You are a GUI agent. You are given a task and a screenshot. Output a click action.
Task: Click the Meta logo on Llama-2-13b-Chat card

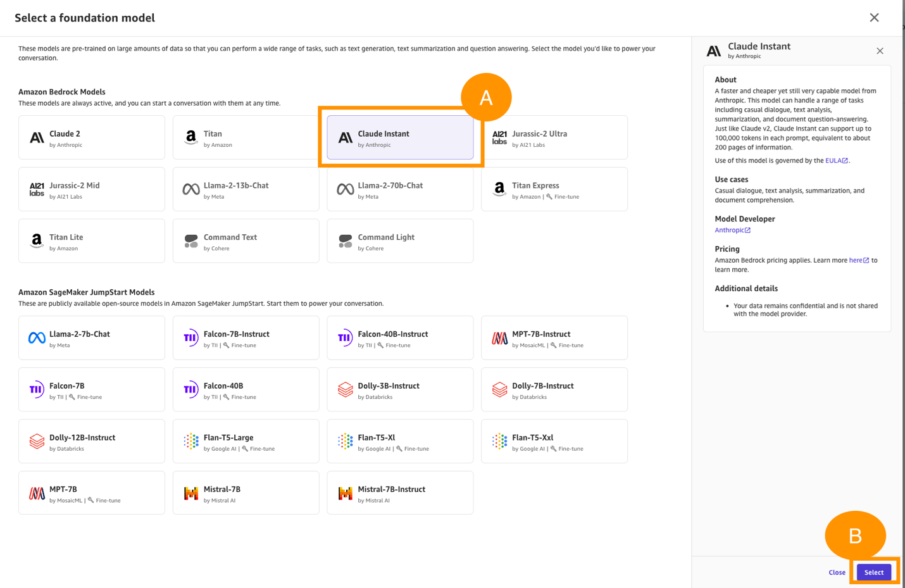(190, 189)
